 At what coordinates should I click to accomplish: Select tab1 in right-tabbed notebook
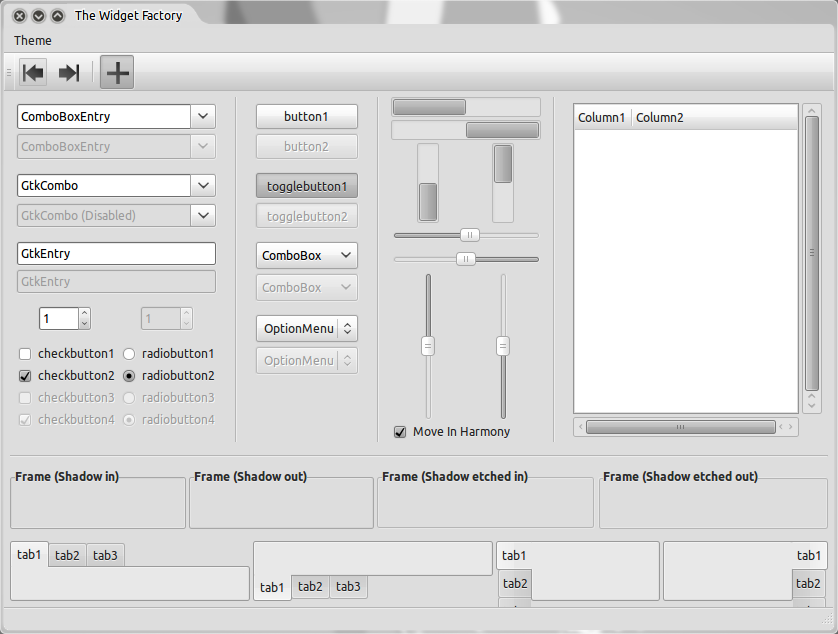tap(809, 555)
